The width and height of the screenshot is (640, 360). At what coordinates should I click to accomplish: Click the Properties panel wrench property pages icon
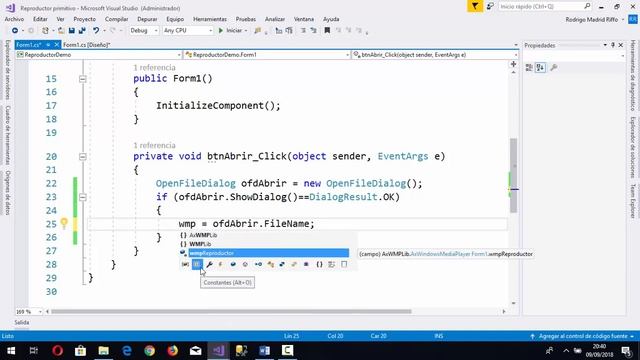(553, 68)
